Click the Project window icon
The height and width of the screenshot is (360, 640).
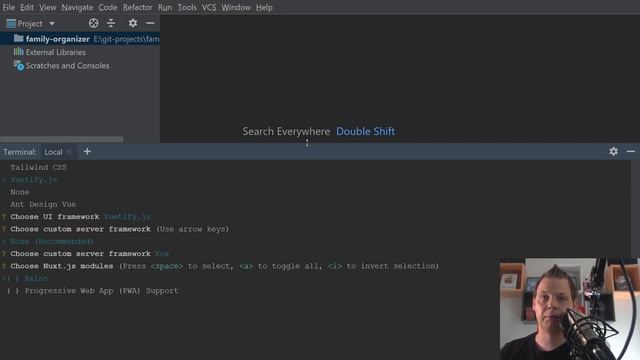point(11,24)
